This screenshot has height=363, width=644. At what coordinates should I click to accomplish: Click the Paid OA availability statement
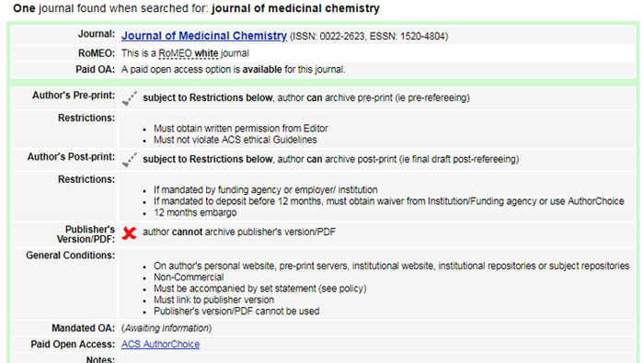234,69
